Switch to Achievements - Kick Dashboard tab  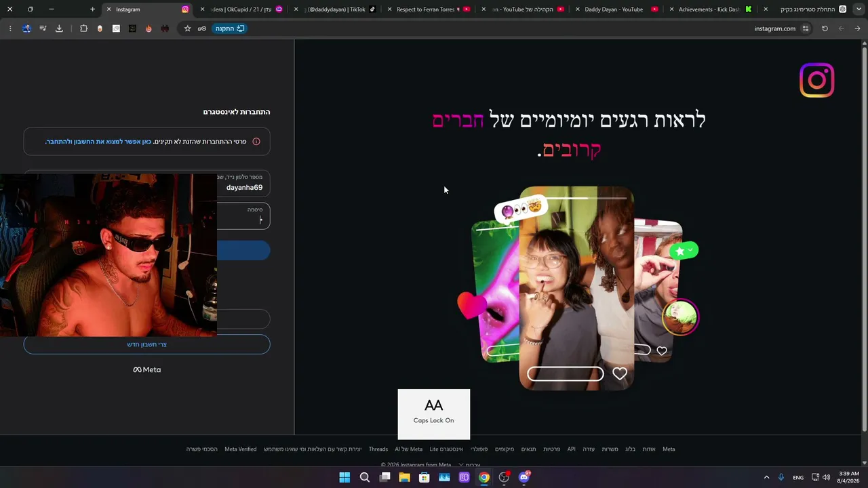(710, 9)
